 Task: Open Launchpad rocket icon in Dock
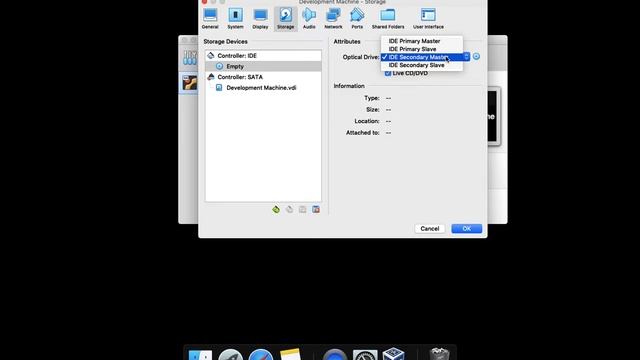[231, 355]
